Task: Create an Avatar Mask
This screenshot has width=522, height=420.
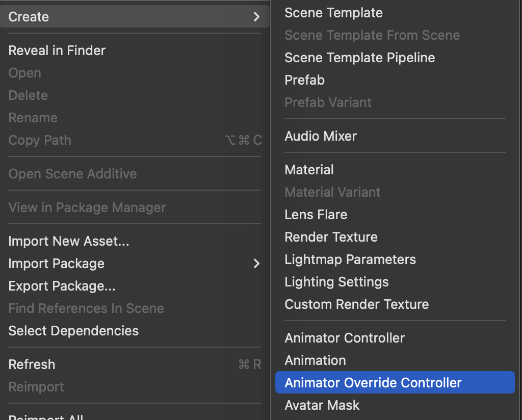Action: [x=322, y=405]
